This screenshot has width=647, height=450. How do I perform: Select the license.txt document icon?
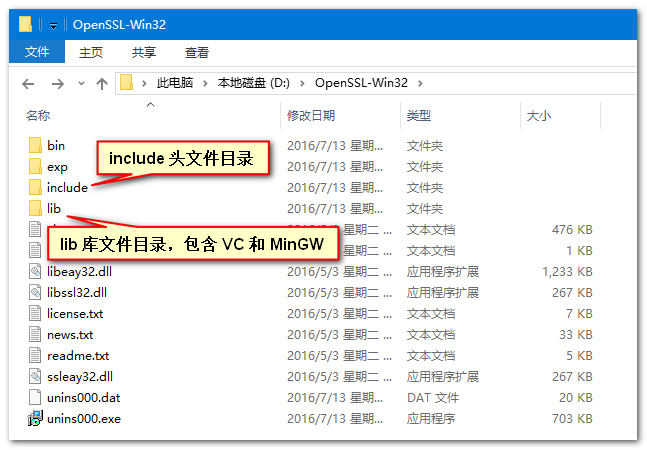[35, 313]
